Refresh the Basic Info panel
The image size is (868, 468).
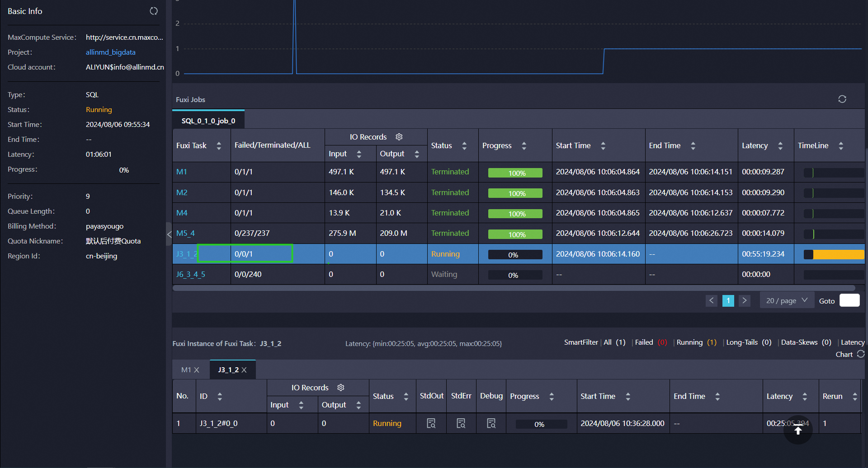154,11
